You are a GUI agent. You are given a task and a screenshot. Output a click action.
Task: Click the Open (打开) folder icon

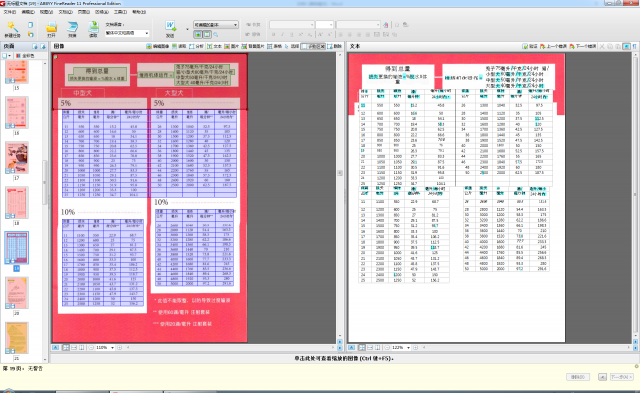click(x=51, y=27)
